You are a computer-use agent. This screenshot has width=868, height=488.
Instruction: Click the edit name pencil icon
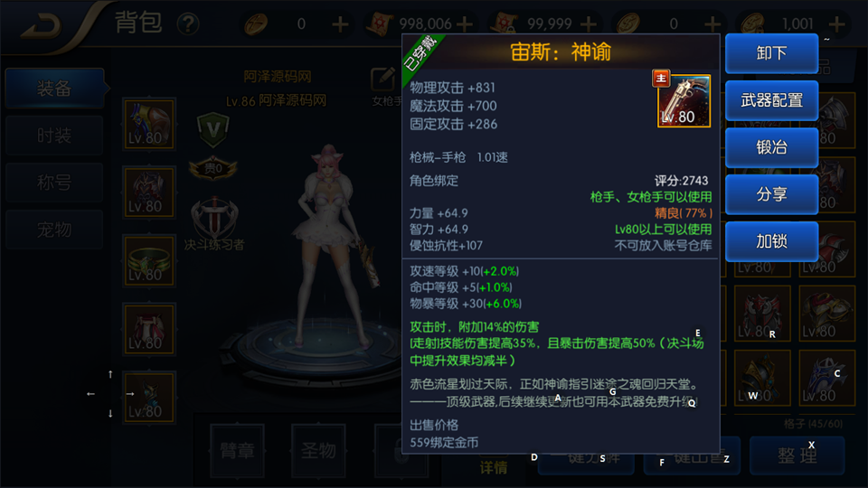(x=383, y=80)
